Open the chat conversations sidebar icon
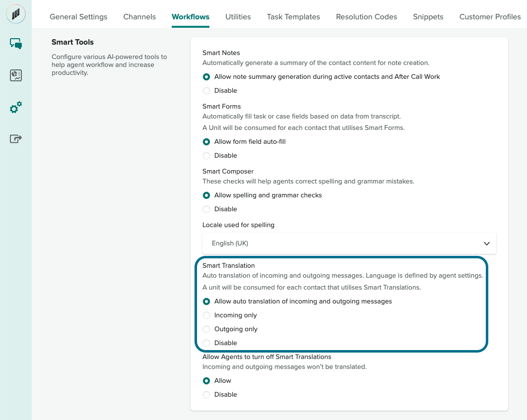This screenshot has width=527, height=420. click(16, 44)
